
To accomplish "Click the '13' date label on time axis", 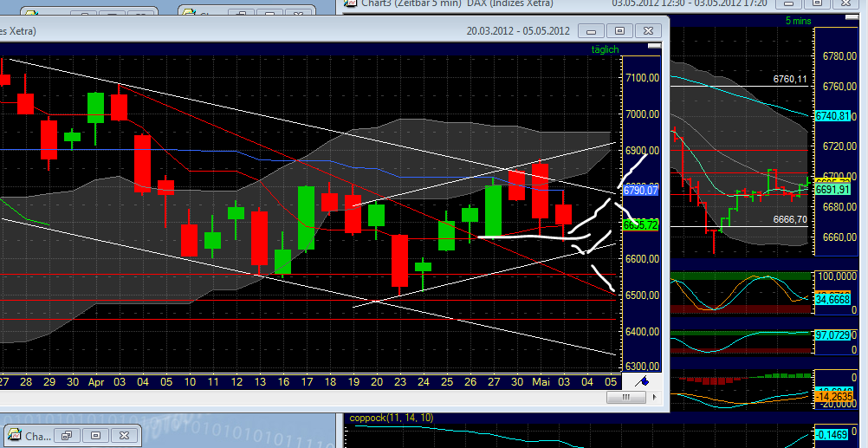I will [x=260, y=382].
